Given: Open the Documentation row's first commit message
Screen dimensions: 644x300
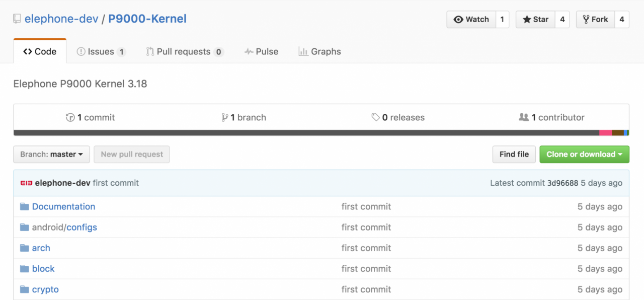Looking at the screenshot, I should pyautogui.click(x=366, y=207).
